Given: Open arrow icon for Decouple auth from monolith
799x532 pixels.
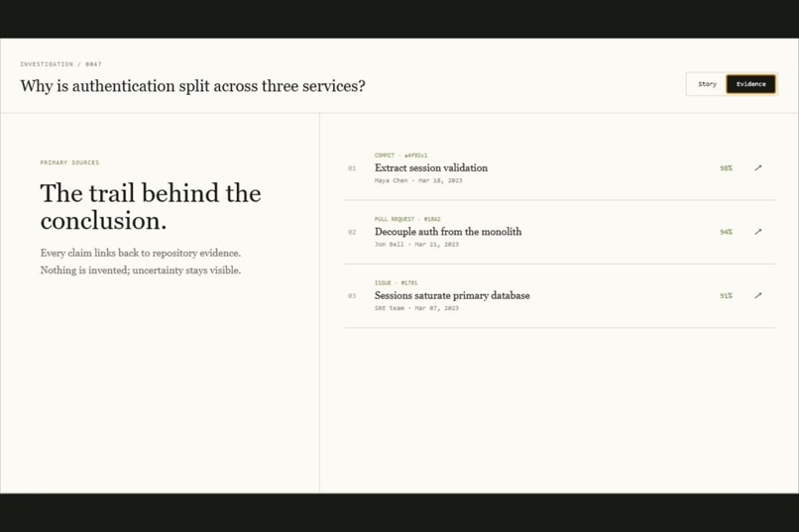Looking at the screenshot, I should 757,232.
